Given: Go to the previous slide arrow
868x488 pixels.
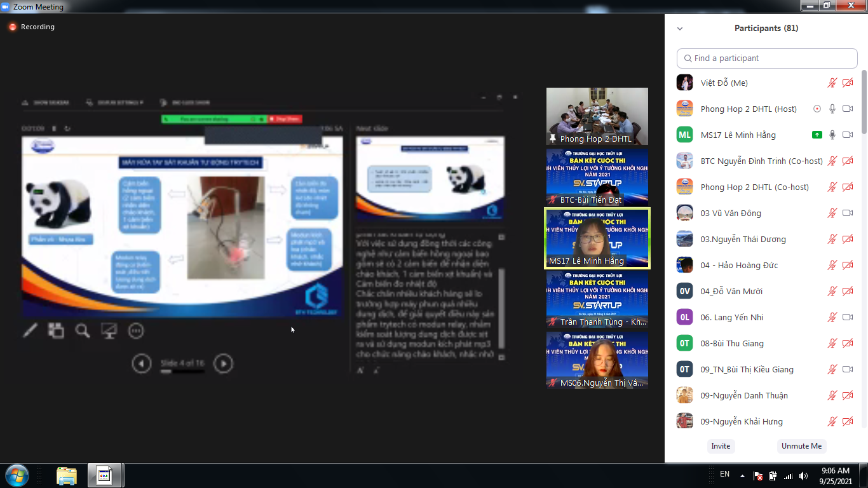Looking at the screenshot, I should (142, 363).
